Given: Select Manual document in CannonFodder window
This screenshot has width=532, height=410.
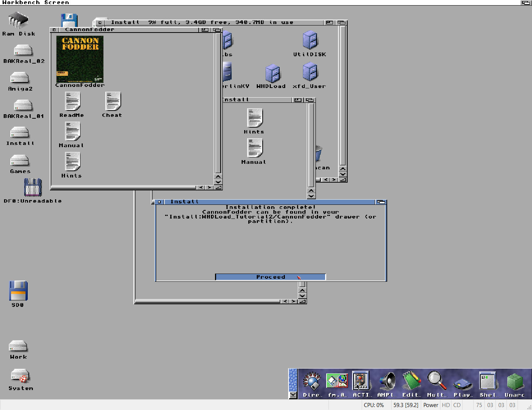Looking at the screenshot, I should tap(72, 132).
